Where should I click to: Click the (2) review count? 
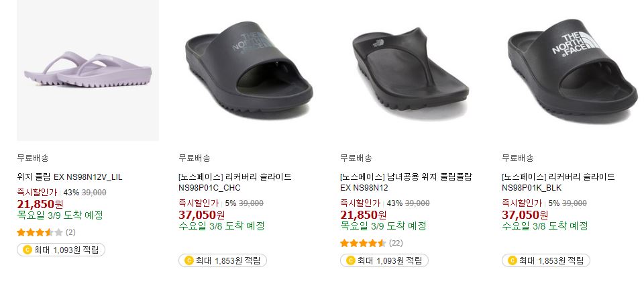(70, 233)
